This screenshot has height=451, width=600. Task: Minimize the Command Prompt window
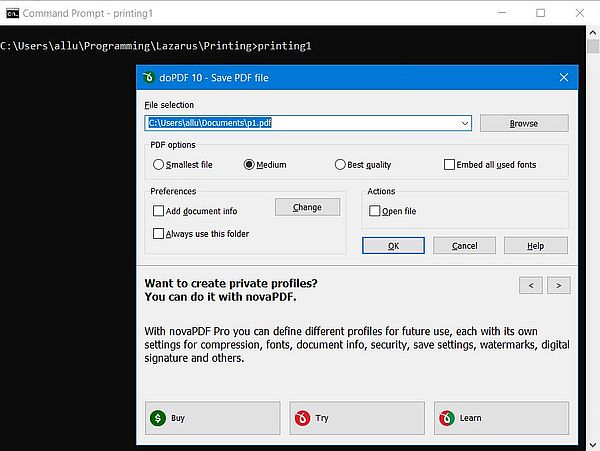pyautogui.click(x=502, y=13)
